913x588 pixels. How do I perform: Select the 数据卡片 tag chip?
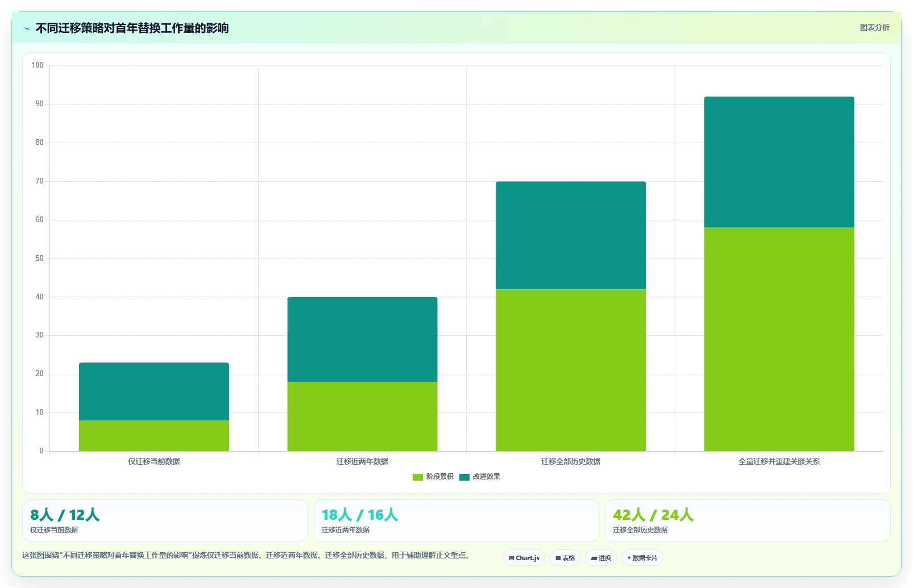tap(642, 558)
